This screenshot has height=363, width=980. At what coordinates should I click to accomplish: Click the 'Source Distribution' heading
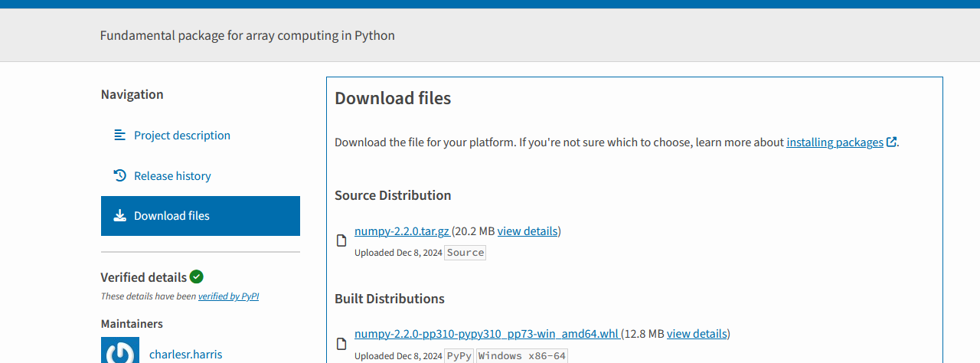393,195
